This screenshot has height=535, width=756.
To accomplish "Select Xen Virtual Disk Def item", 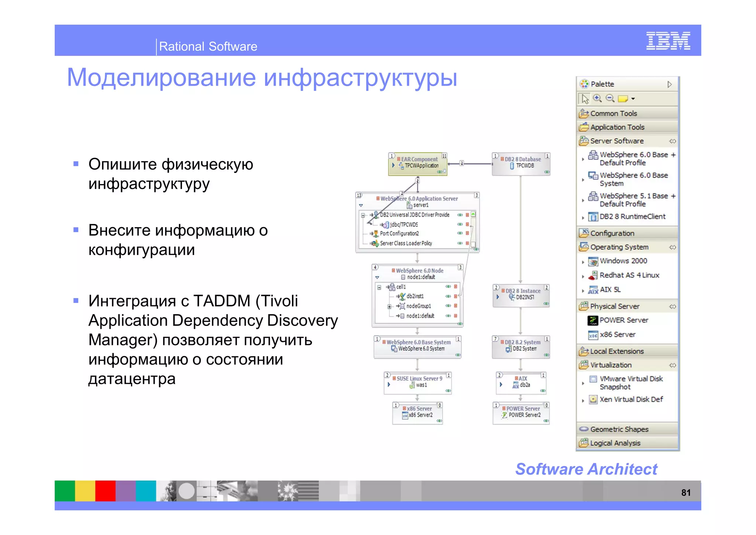I will (625, 399).
